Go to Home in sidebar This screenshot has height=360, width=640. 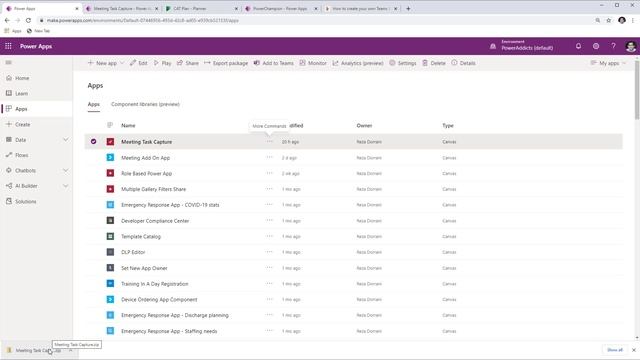[22, 78]
